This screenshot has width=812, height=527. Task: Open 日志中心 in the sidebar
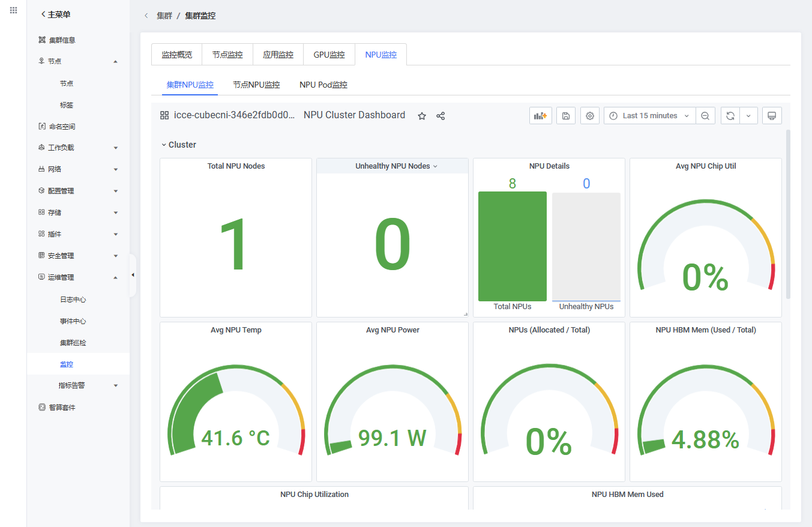(73, 300)
